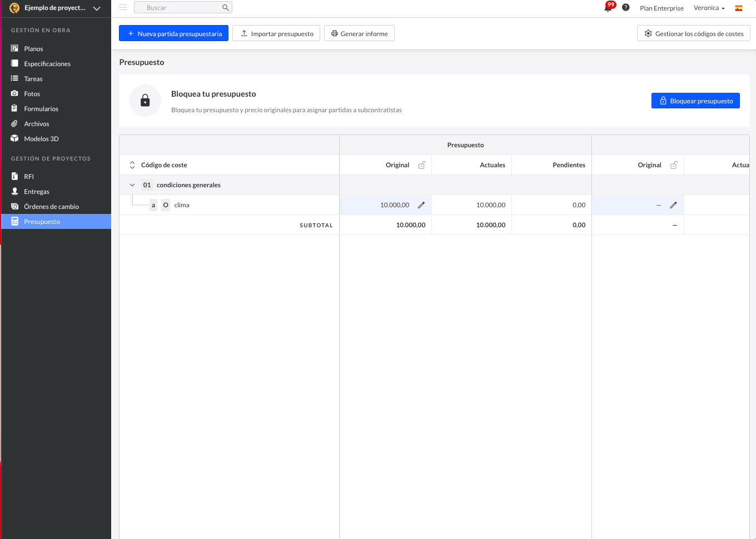Click the search magnifier icon

point(225,7)
